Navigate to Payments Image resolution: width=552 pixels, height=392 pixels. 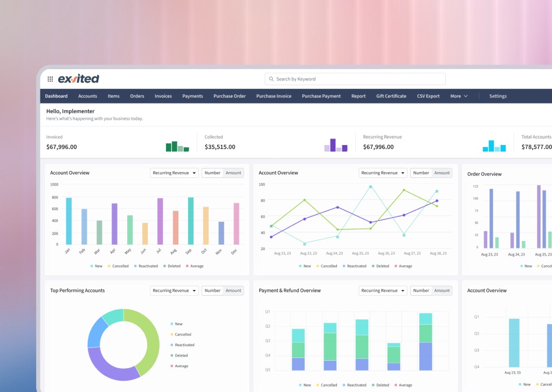(192, 96)
